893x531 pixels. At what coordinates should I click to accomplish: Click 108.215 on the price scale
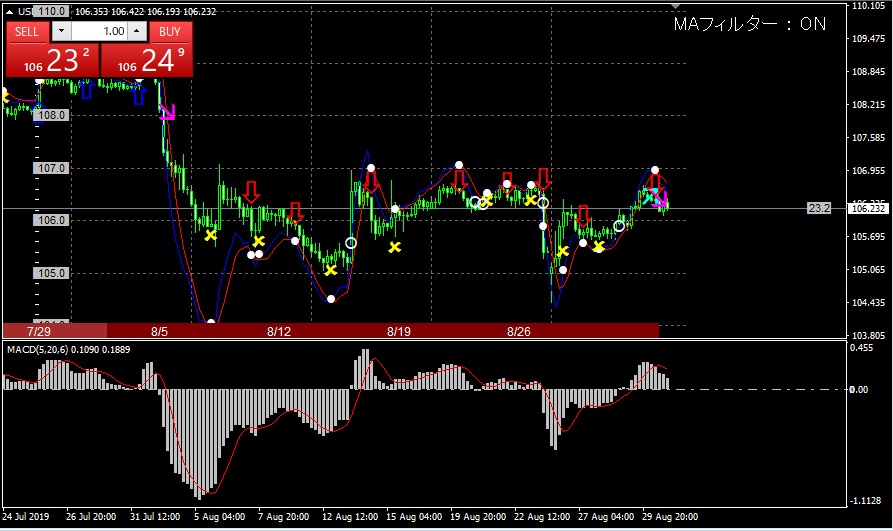pos(869,105)
